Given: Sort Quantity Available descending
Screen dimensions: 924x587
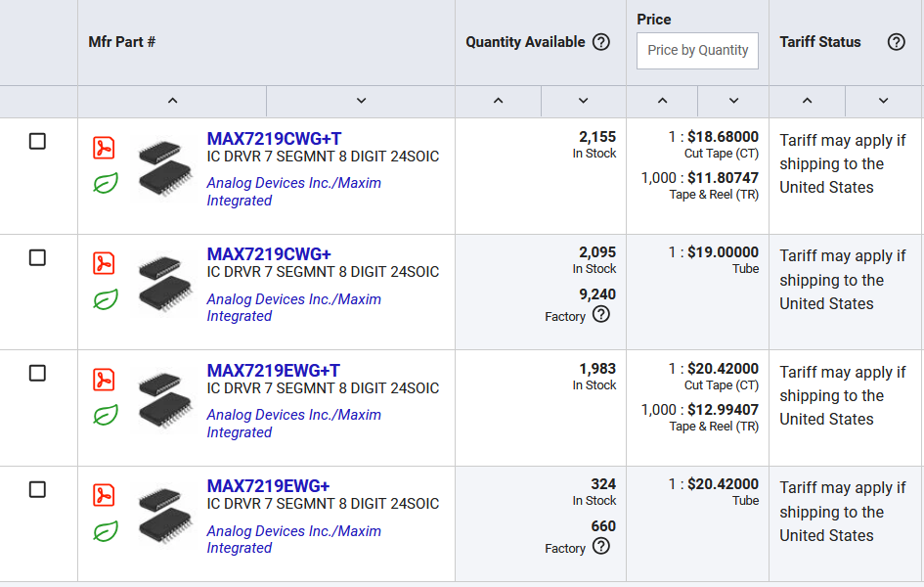Looking at the screenshot, I should pos(584,101).
